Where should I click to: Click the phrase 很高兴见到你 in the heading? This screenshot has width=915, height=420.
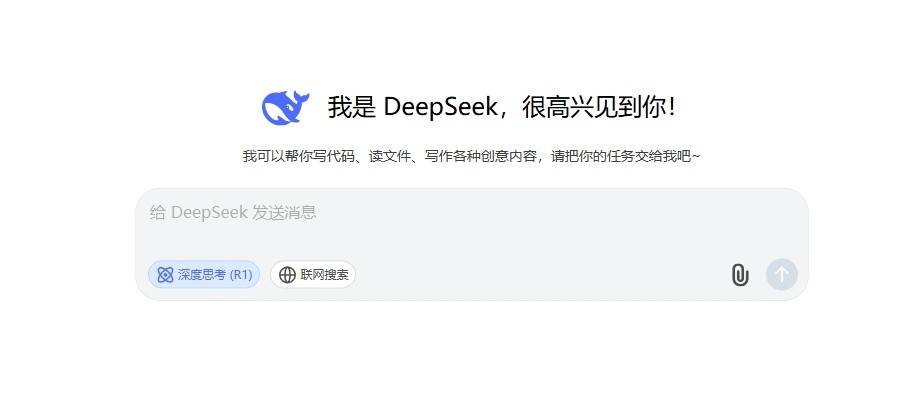pos(593,107)
